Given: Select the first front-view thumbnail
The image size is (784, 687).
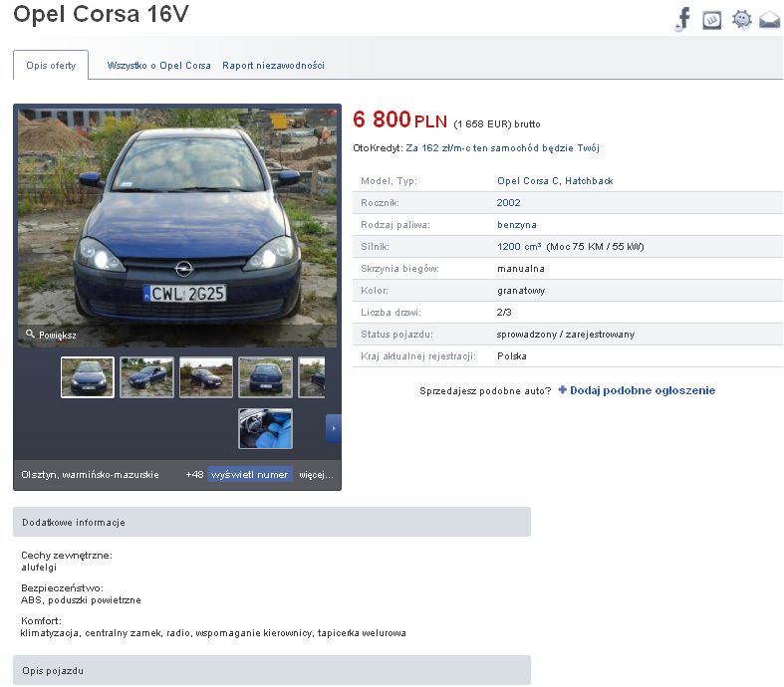Looking at the screenshot, I should pos(88,377).
